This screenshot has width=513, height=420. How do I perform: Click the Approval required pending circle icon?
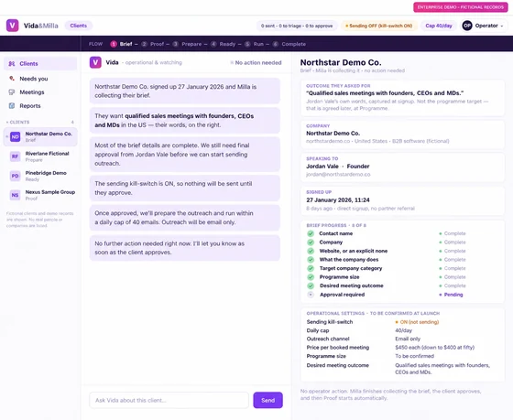311,295
